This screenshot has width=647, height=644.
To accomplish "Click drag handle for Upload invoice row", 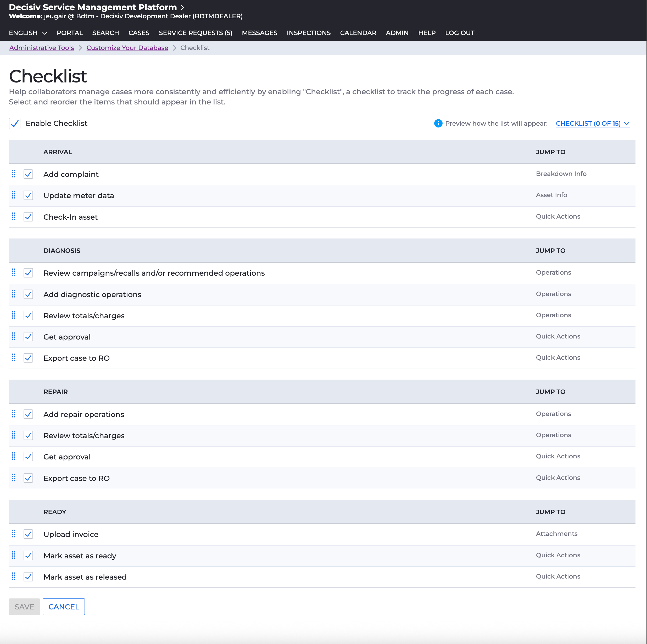I will pos(14,534).
